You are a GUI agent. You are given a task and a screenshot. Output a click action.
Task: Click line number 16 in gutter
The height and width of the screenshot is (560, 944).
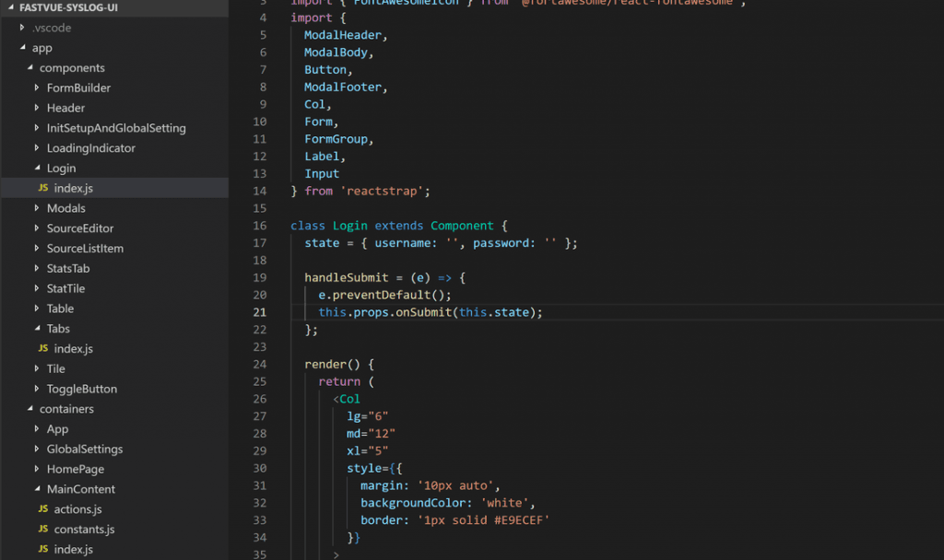[259, 226]
